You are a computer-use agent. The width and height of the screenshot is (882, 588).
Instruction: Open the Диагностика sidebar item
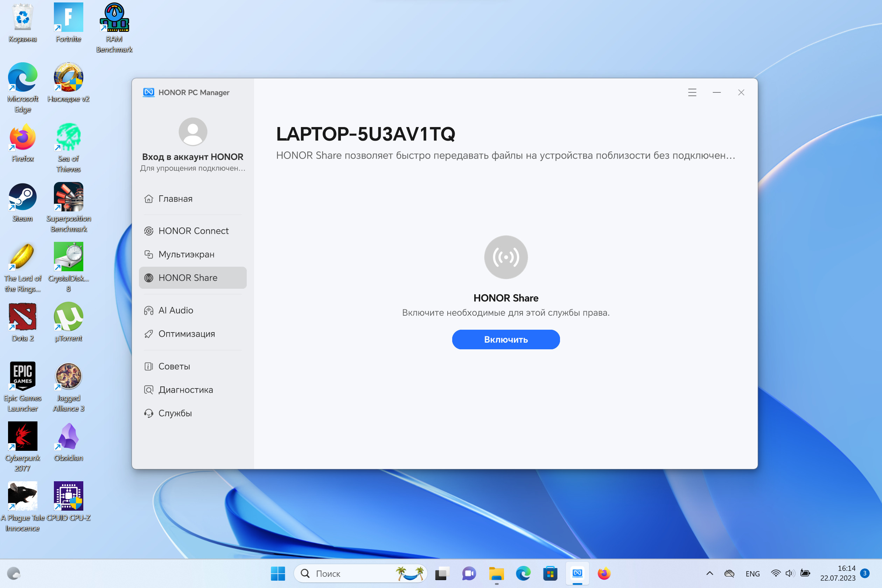(x=193, y=390)
